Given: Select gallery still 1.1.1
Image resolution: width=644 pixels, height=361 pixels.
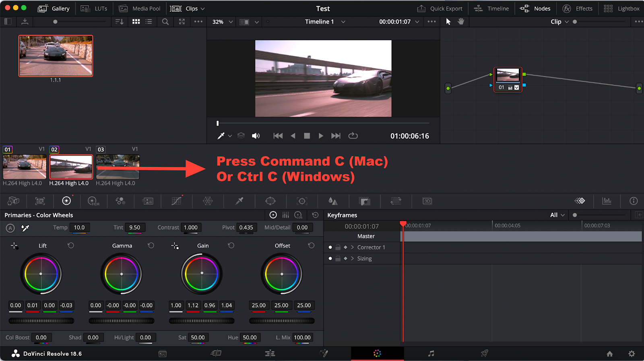Looking at the screenshot, I should [56, 56].
